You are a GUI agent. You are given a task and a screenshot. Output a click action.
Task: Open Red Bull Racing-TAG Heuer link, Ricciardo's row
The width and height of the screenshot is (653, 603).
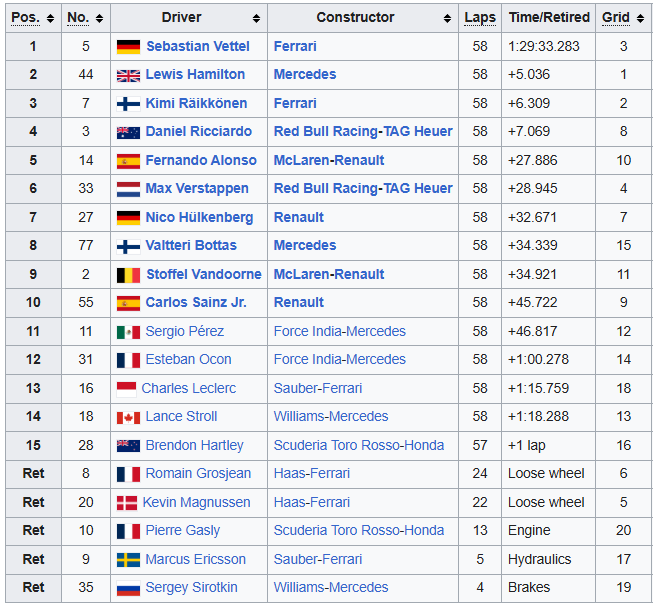[363, 132]
